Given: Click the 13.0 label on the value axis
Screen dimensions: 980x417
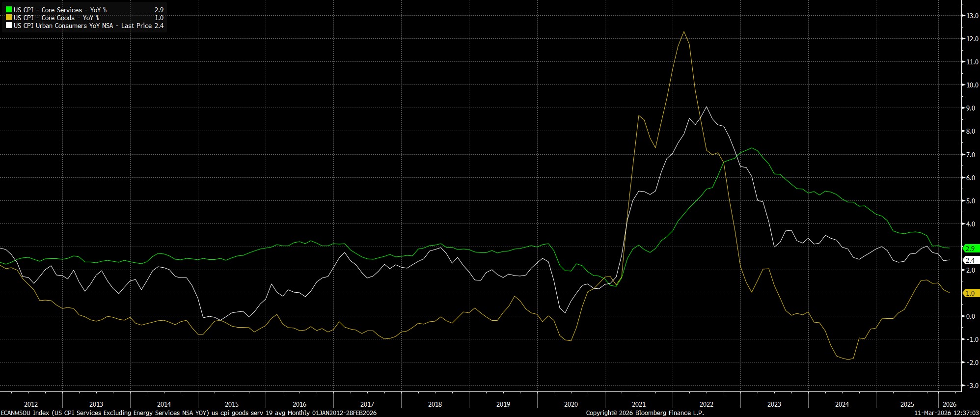Looking at the screenshot, I should pyautogui.click(x=969, y=16).
